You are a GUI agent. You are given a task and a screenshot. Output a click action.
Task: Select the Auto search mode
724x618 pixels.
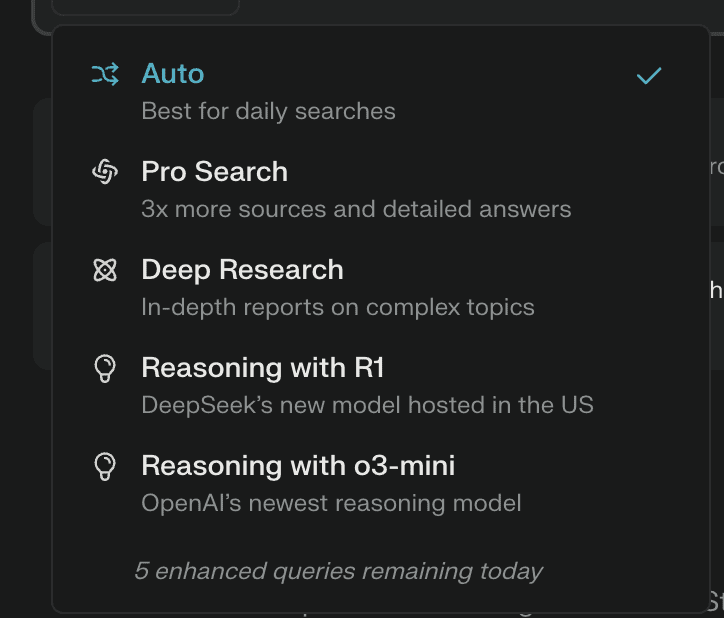tap(173, 74)
